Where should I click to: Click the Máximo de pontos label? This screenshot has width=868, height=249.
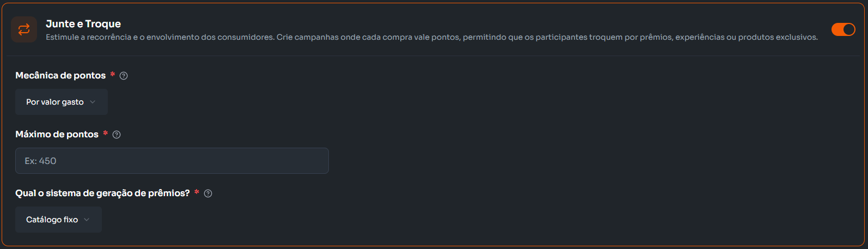tap(57, 135)
